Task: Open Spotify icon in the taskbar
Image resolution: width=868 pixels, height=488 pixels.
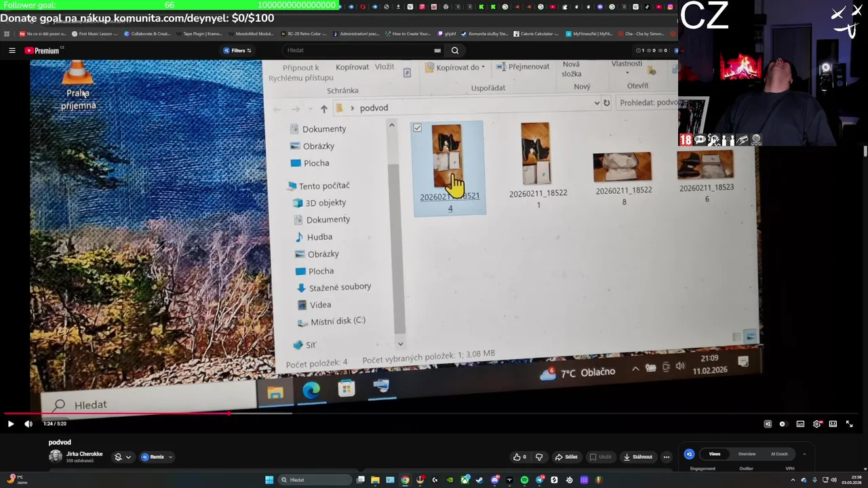Action: tap(524, 480)
